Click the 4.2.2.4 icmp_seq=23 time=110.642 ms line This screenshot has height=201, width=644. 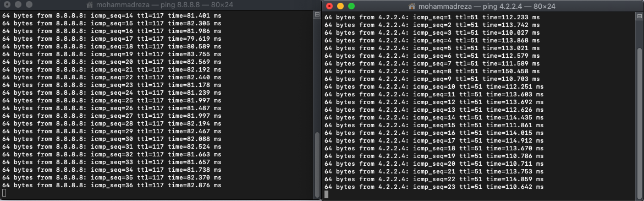pyautogui.click(x=434, y=187)
